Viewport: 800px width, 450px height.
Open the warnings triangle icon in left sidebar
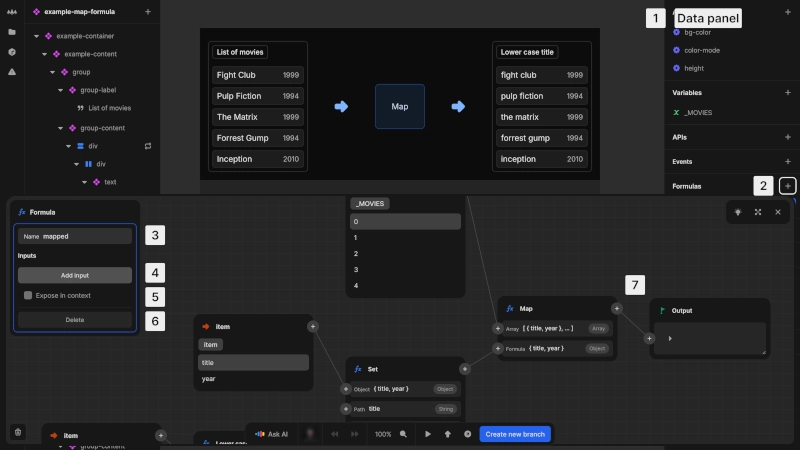point(12,72)
